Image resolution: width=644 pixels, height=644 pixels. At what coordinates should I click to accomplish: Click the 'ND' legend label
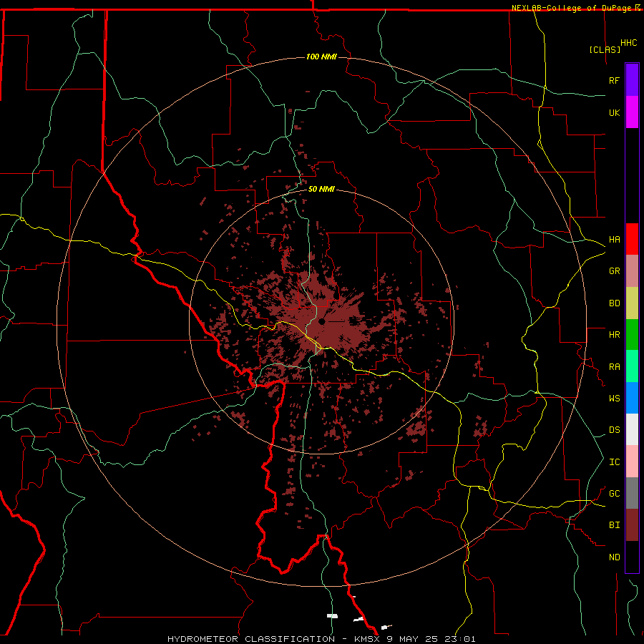[x=614, y=557]
